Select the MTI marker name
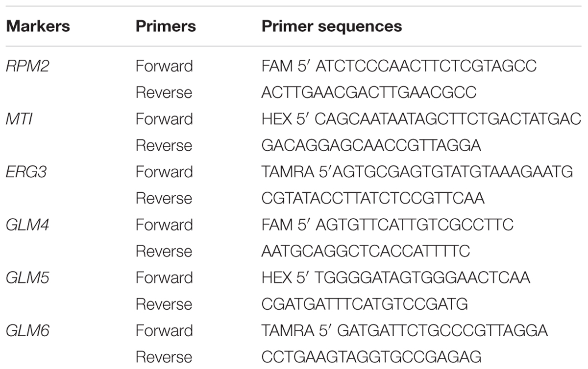 [x=20, y=119]
